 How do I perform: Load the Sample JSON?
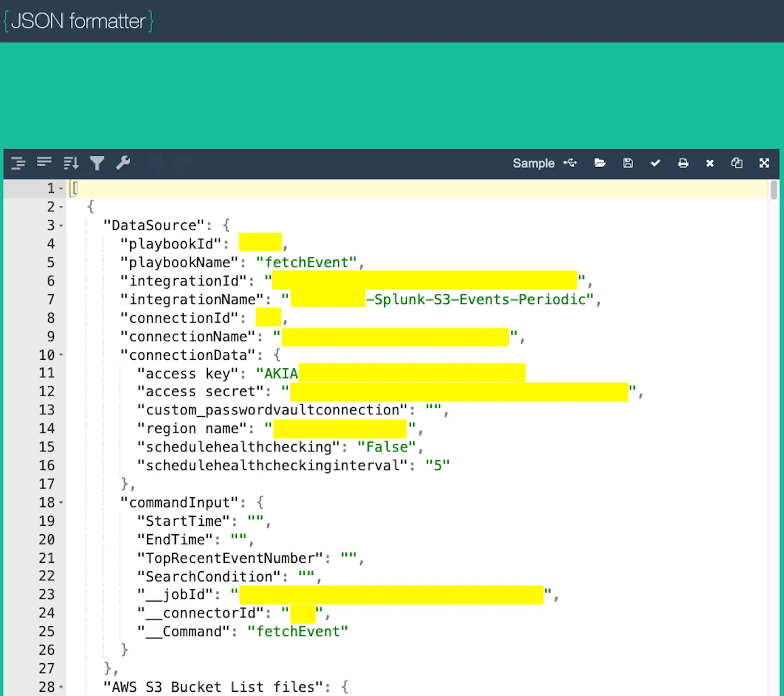533,163
